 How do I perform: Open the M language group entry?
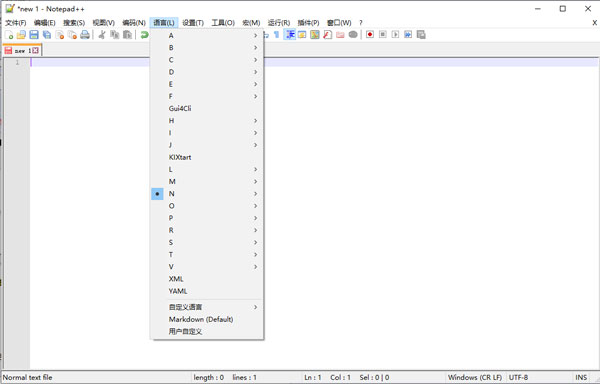tap(207, 182)
